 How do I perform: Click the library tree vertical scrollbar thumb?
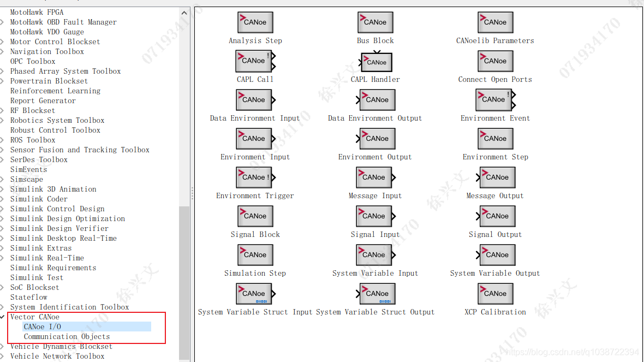point(184,283)
